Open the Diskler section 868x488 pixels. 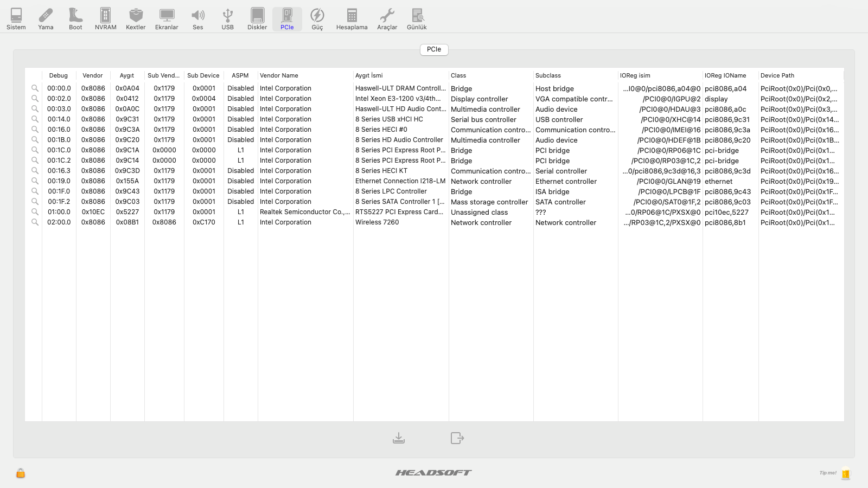257,19
